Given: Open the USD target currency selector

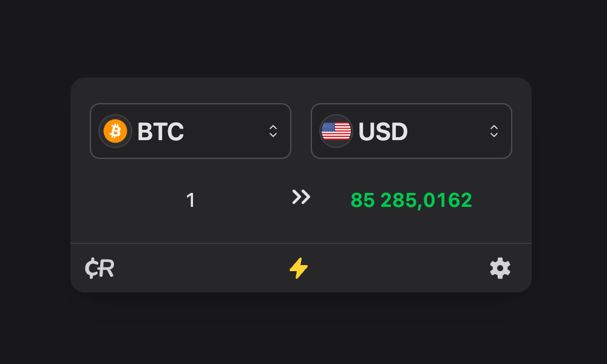Looking at the screenshot, I should [412, 131].
